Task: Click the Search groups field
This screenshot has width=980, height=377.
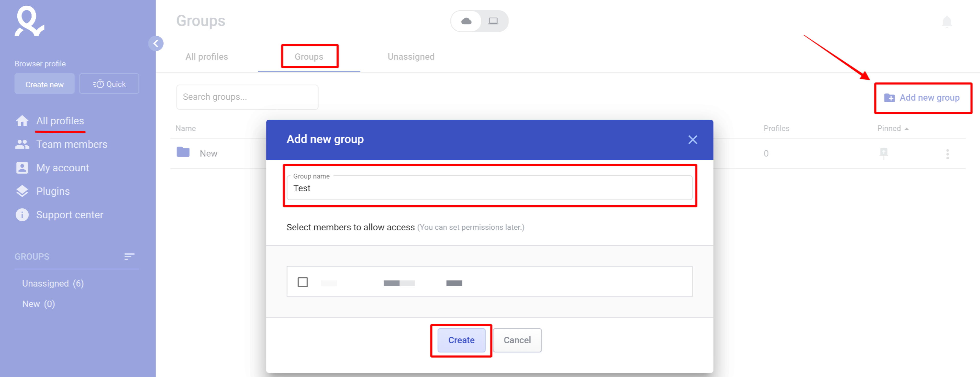Action: click(x=247, y=97)
